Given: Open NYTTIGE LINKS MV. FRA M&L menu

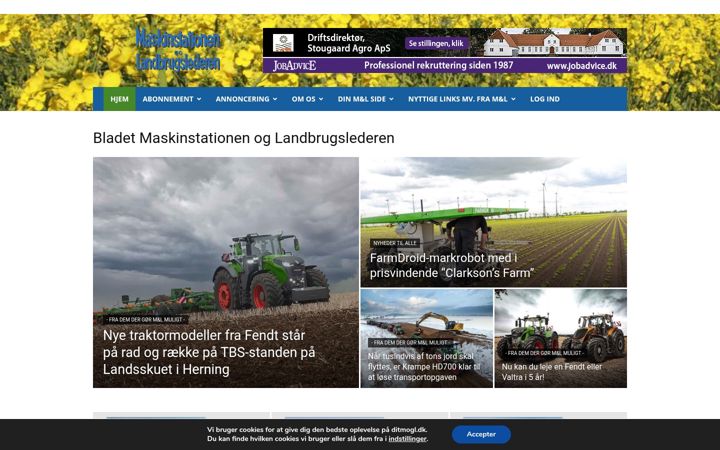Looking at the screenshot, I should (x=458, y=99).
